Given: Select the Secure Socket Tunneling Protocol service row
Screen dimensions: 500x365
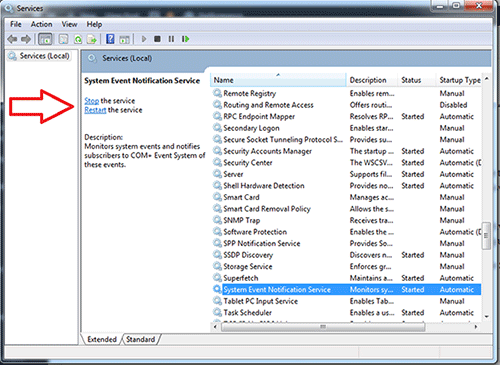Looking at the screenshot, I should click(347, 139).
